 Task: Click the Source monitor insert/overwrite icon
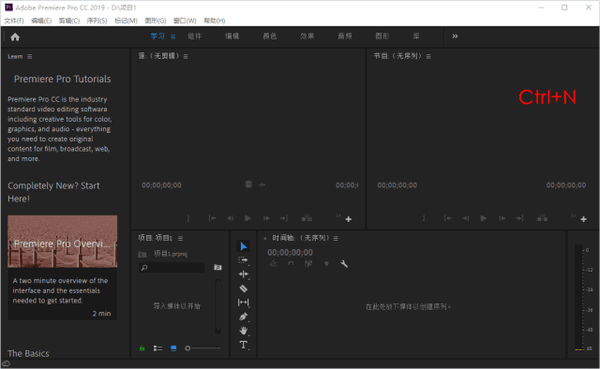tap(307, 218)
